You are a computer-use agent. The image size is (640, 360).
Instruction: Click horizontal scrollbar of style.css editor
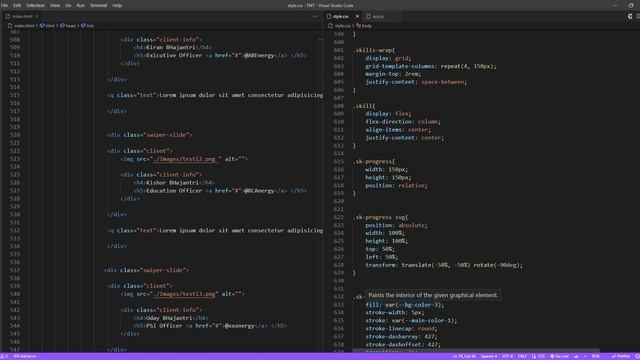click(476, 351)
